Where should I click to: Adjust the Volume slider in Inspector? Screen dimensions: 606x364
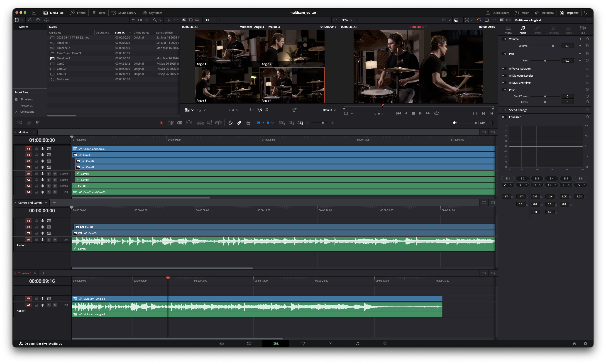pyautogui.click(x=553, y=46)
